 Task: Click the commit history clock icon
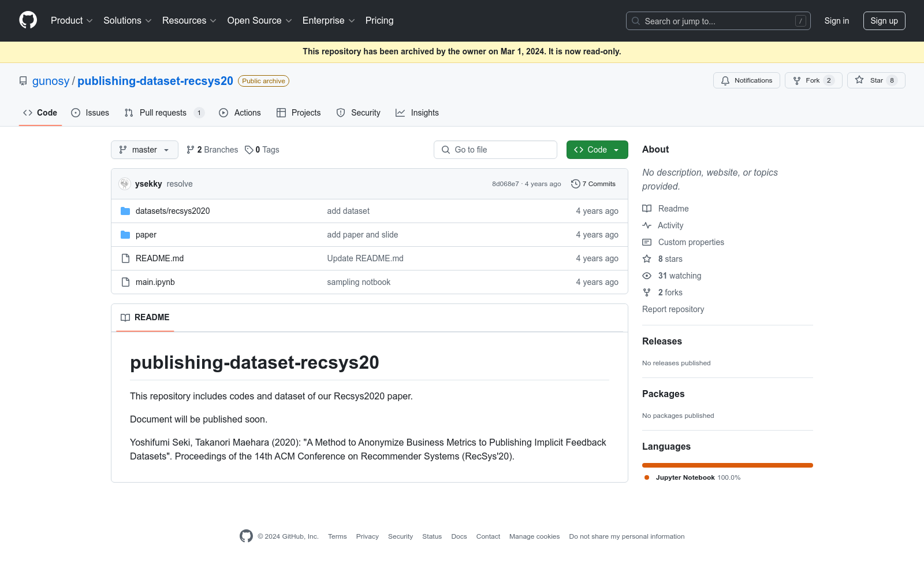click(x=575, y=184)
